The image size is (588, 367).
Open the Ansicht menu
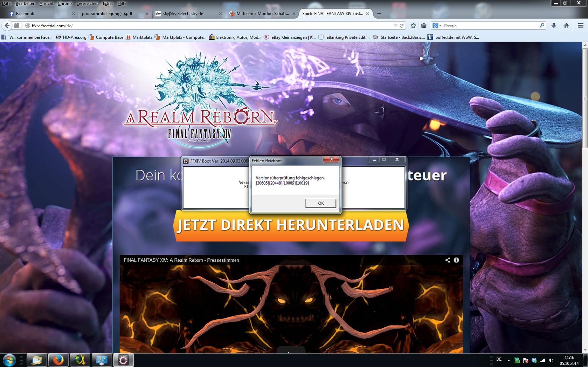pos(46,3)
